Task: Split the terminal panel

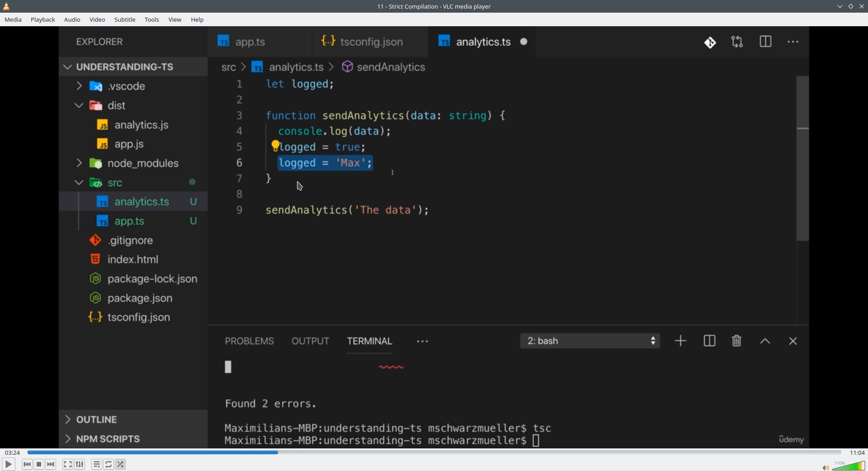Action: (710, 341)
